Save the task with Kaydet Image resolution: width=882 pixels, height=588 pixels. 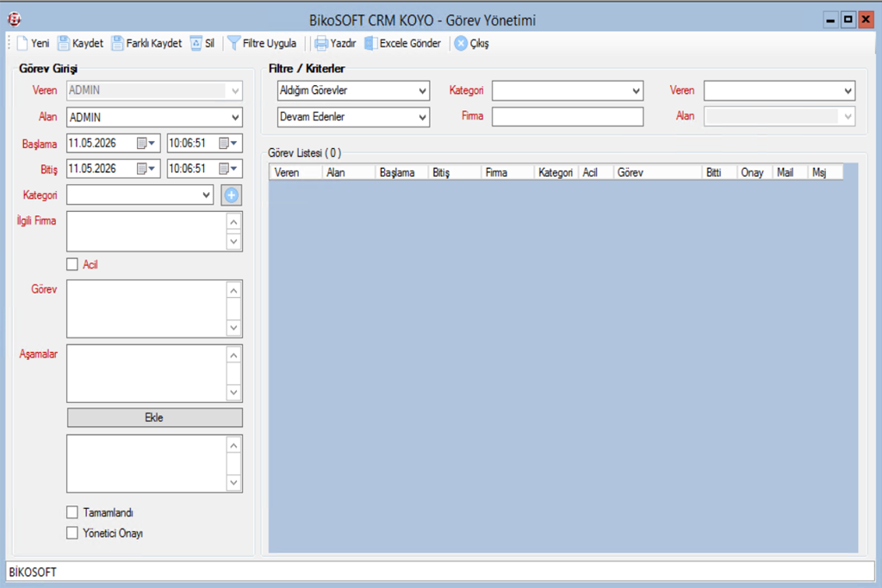coord(81,43)
